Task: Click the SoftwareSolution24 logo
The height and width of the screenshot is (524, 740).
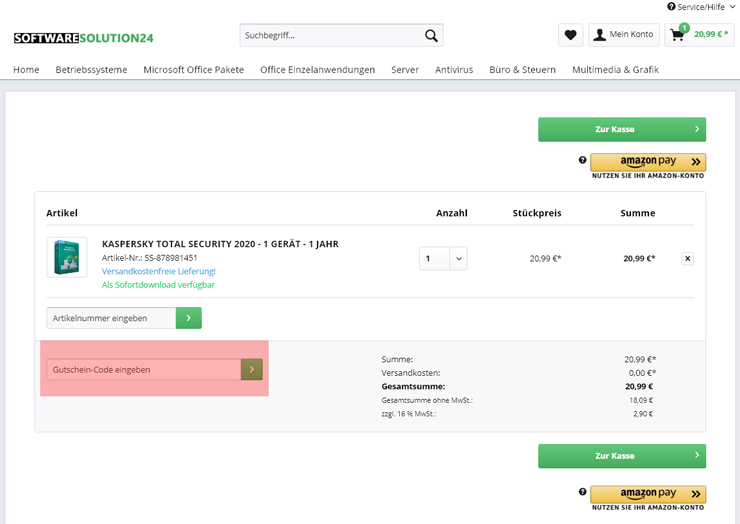Action: point(84,38)
